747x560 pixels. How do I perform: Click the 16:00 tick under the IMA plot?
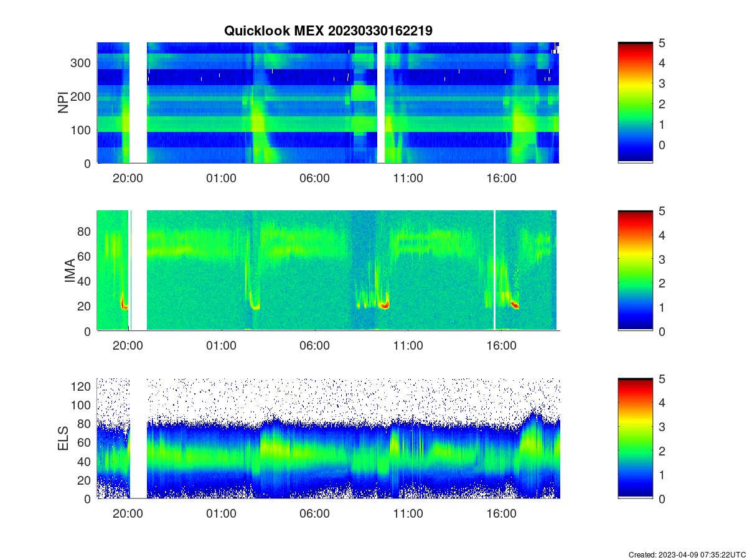(x=502, y=346)
